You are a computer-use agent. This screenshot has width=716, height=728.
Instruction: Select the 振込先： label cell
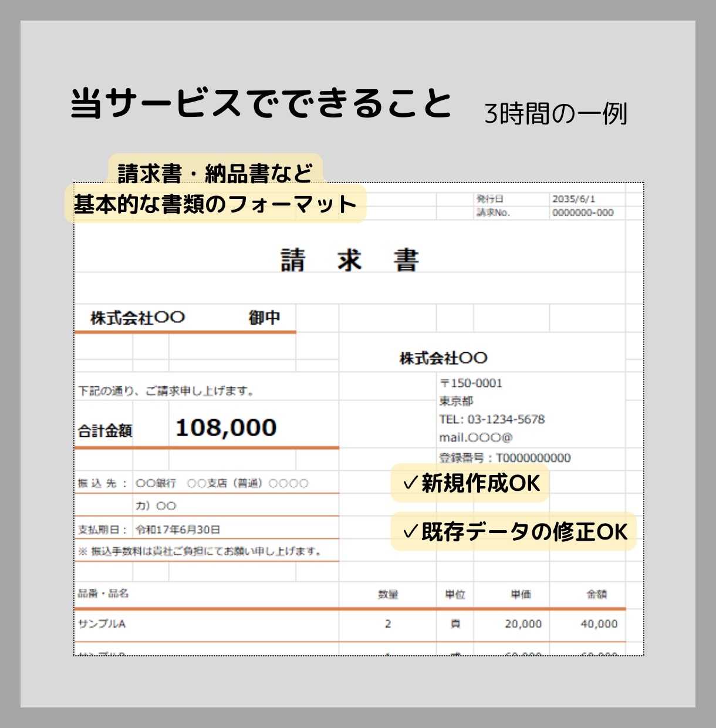coord(103,484)
